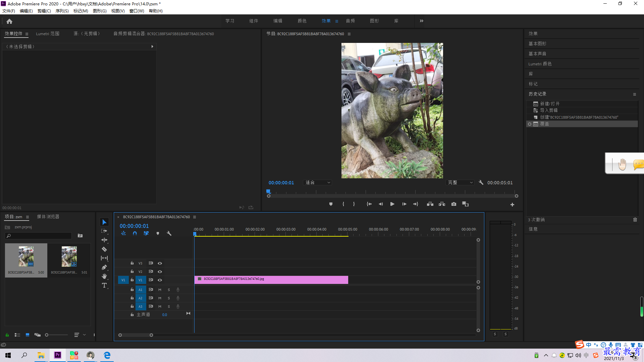Step back one frame

pos(381,204)
